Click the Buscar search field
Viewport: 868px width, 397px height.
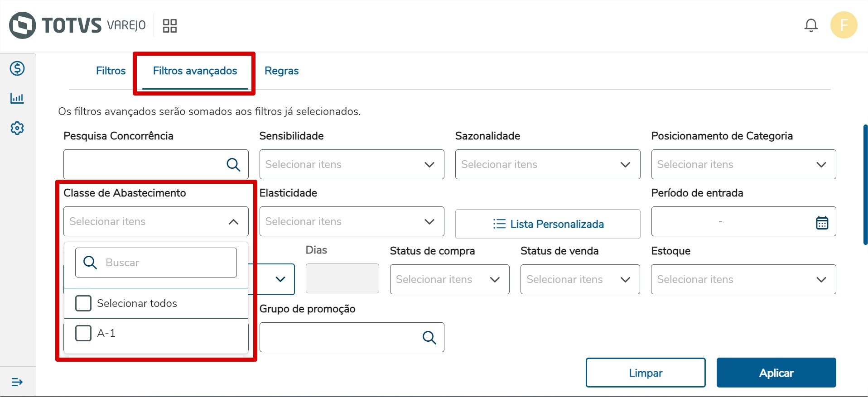pyautogui.click(x=163, y=263)
